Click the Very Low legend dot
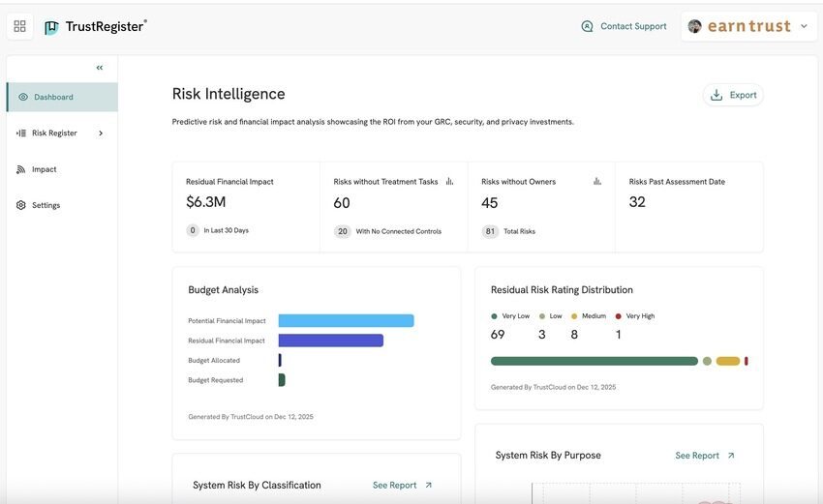823x504 pixels. pos(494,316)
